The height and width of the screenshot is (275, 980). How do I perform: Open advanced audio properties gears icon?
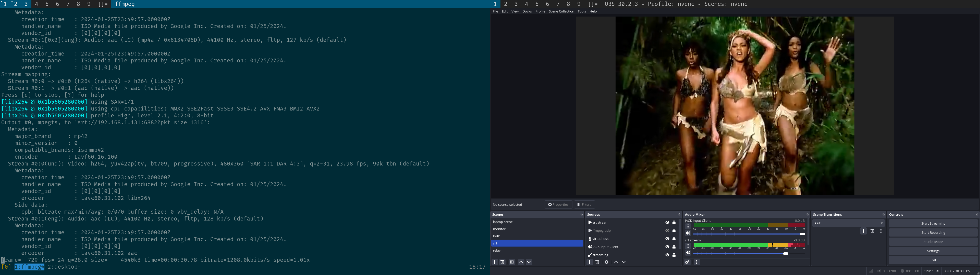688,262
